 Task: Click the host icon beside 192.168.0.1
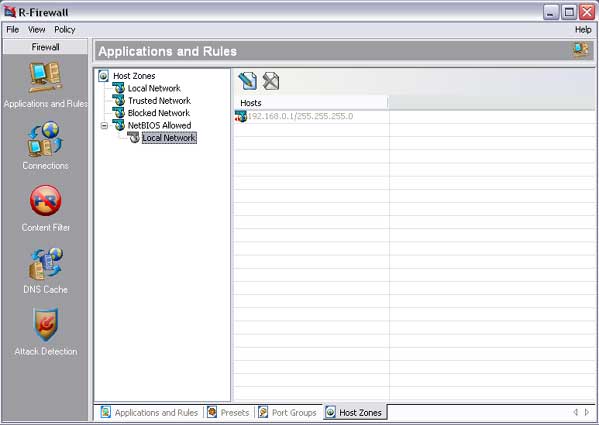tap(240, 116)
